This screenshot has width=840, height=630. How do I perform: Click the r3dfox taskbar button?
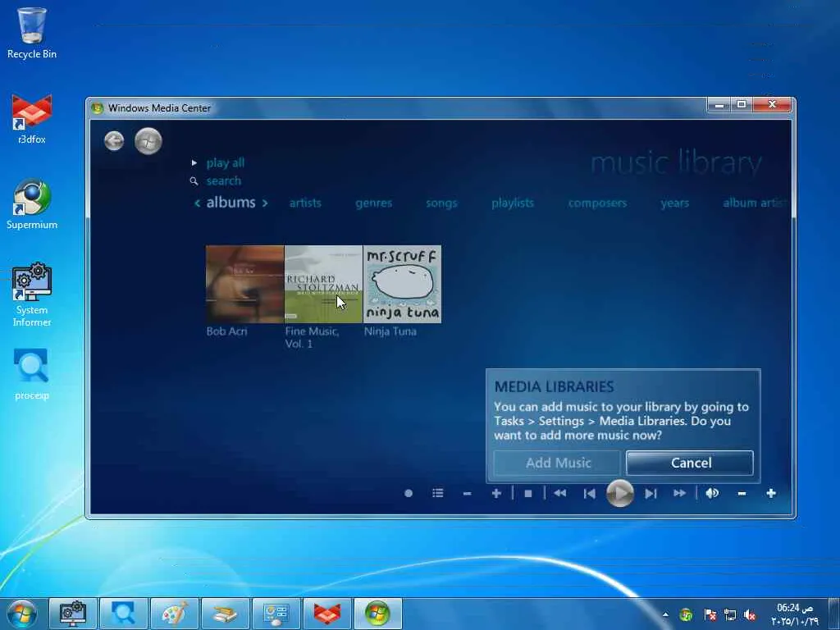click(x=326, y=614)
